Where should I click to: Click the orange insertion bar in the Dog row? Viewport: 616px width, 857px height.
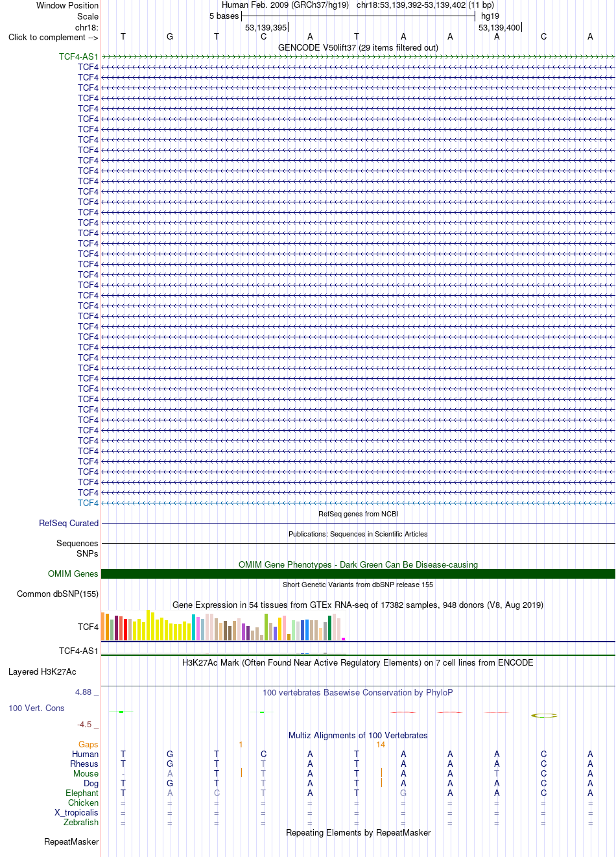coord(381,783)
